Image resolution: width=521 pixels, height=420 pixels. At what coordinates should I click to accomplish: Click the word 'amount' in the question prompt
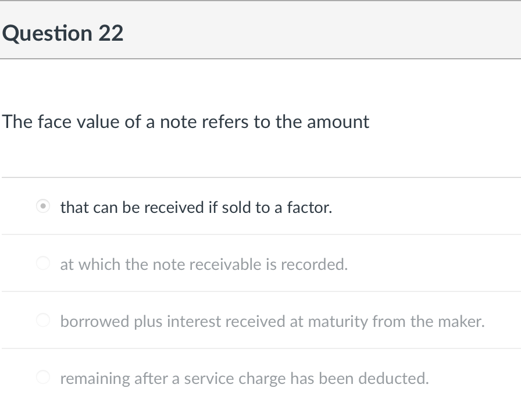point(338,122)
